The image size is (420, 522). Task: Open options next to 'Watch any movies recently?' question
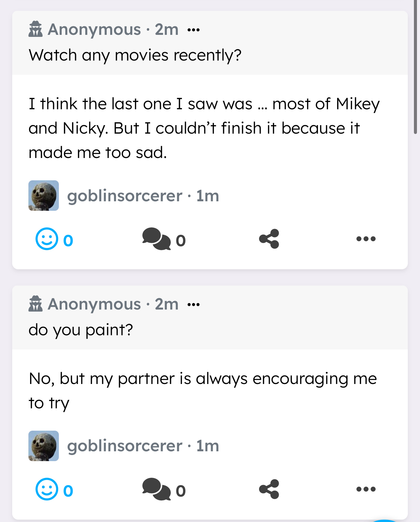(x=193, y=30)
